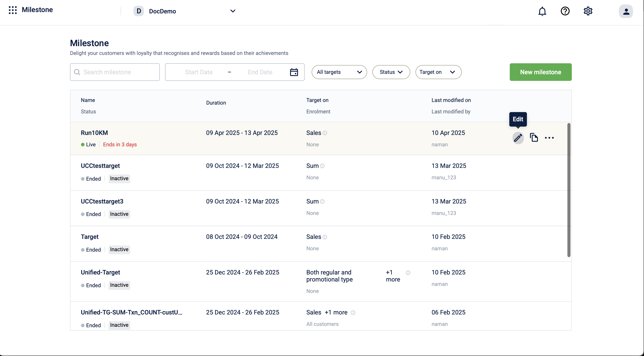Open the notifications bell
This screenshot has width=644, height=356.
point(542,11)
